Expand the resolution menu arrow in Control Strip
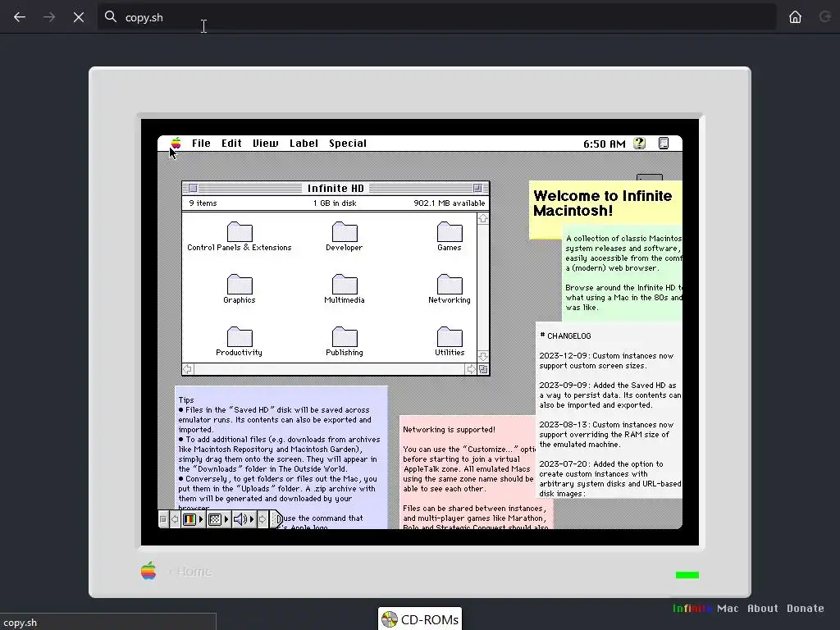The height and width of the screenshot is (630, 840). [x=226, y=519]
